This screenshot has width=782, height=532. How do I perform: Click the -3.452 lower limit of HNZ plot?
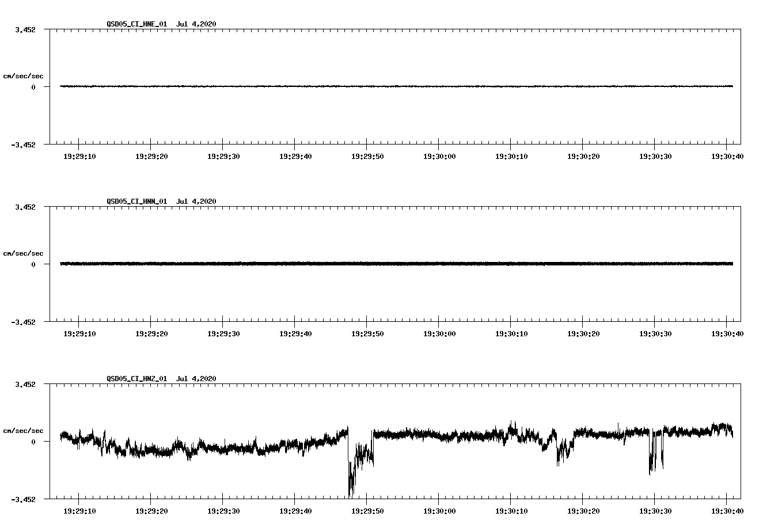[x=23, y=499]
